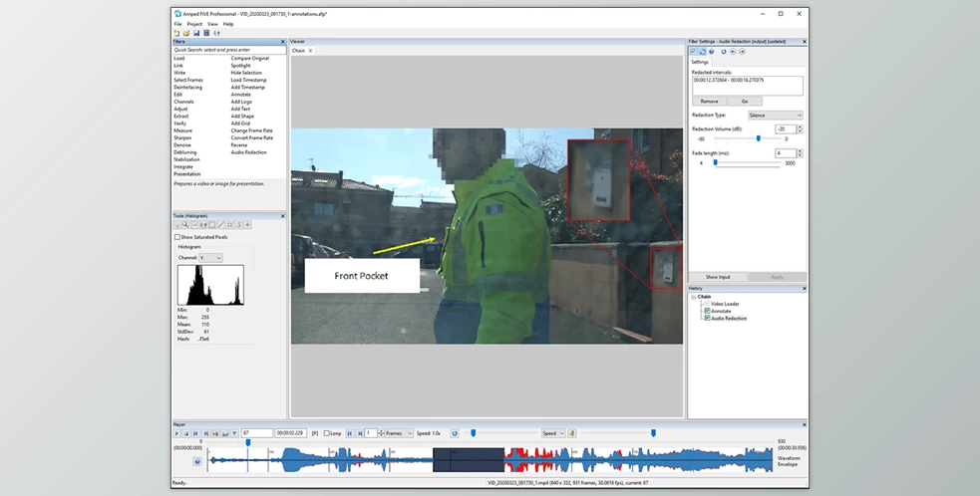Image resolution: width=980 pixels, height=496 pixels.
Task: Click the Deblurring filter category
Action: [185, 152]
